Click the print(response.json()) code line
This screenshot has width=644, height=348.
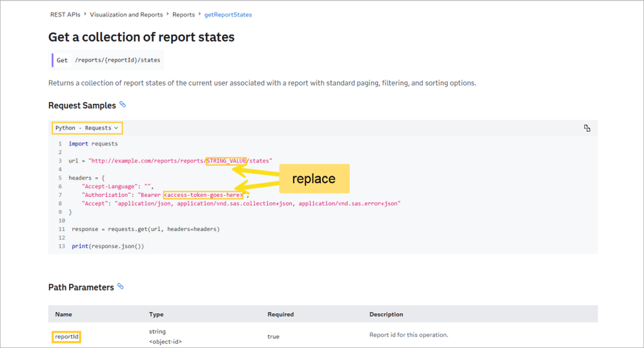tap(108, 246)
